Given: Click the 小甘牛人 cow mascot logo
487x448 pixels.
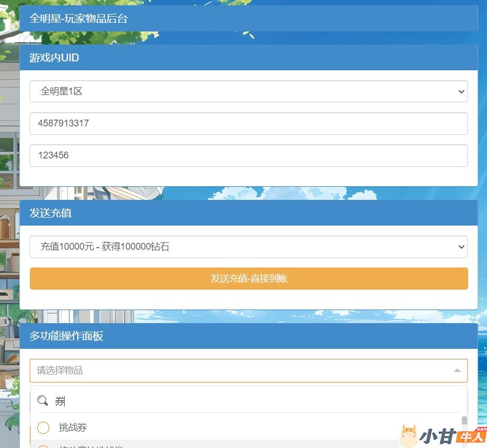Looking at the screenshot, I should pyautogui.click(x=409, y=436).
